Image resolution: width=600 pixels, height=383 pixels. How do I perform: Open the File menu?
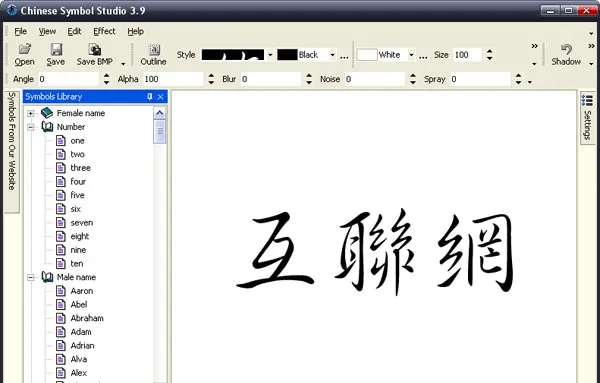pyautogui.click(x=21, y=31)
